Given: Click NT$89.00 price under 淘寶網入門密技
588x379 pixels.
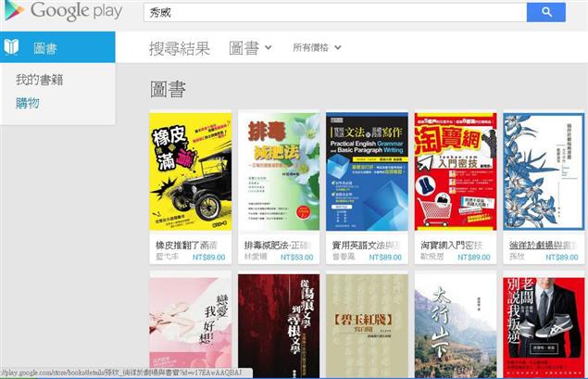Looking at the screenshot, I should [474, 258].
